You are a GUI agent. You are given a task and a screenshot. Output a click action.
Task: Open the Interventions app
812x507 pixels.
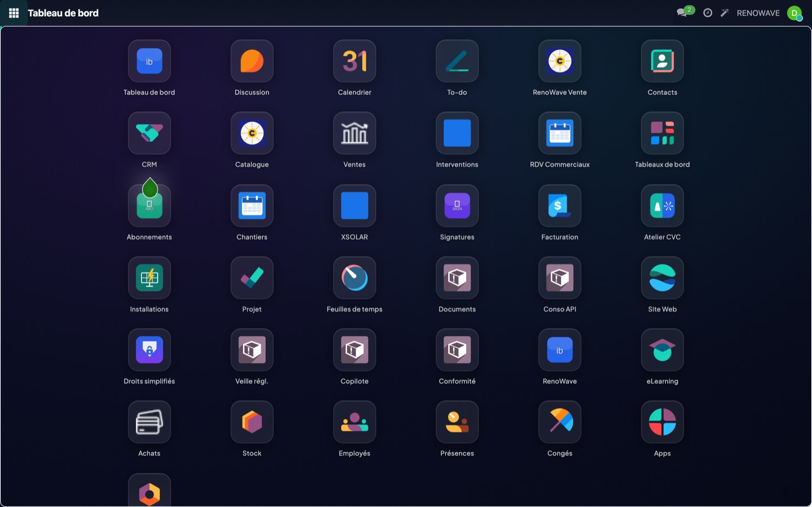tap(457, 133)
